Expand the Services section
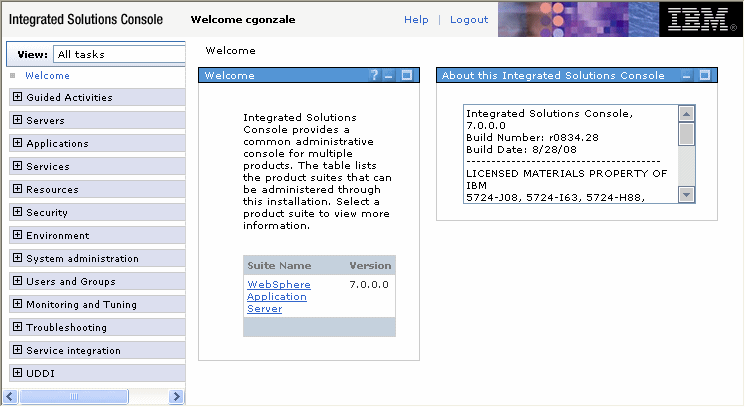745x407 pixels. tap(18, 166)
